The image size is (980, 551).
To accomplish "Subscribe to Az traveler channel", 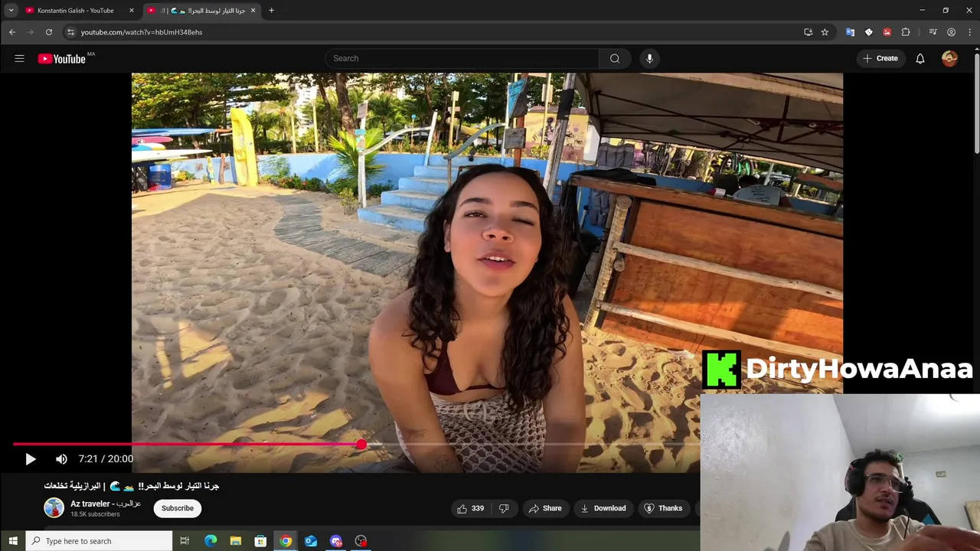I will click(x=177, y=508).
